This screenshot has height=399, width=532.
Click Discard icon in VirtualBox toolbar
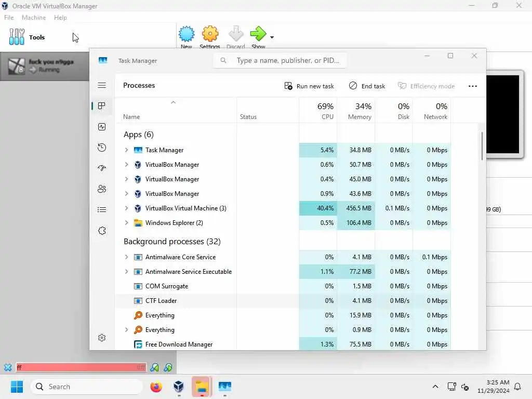tap(236, 34)
